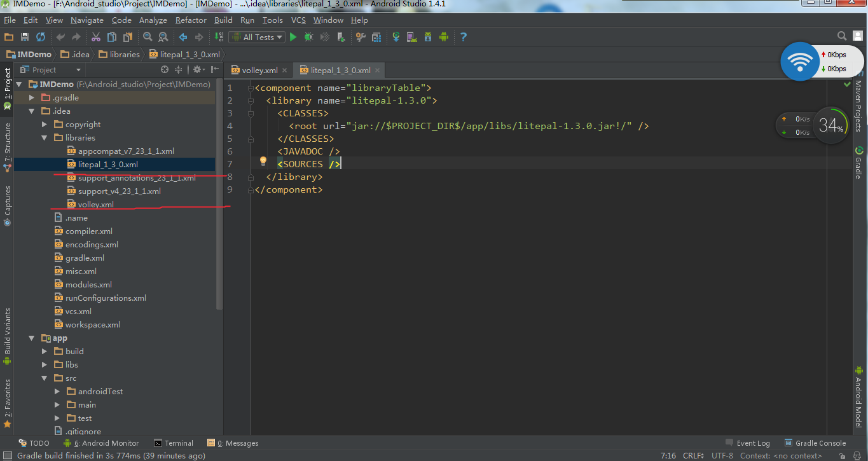Image resolution: width=868 pixels, height=461 pixels.
Task: Start debugging with the green bug icon
Action: 309,37
